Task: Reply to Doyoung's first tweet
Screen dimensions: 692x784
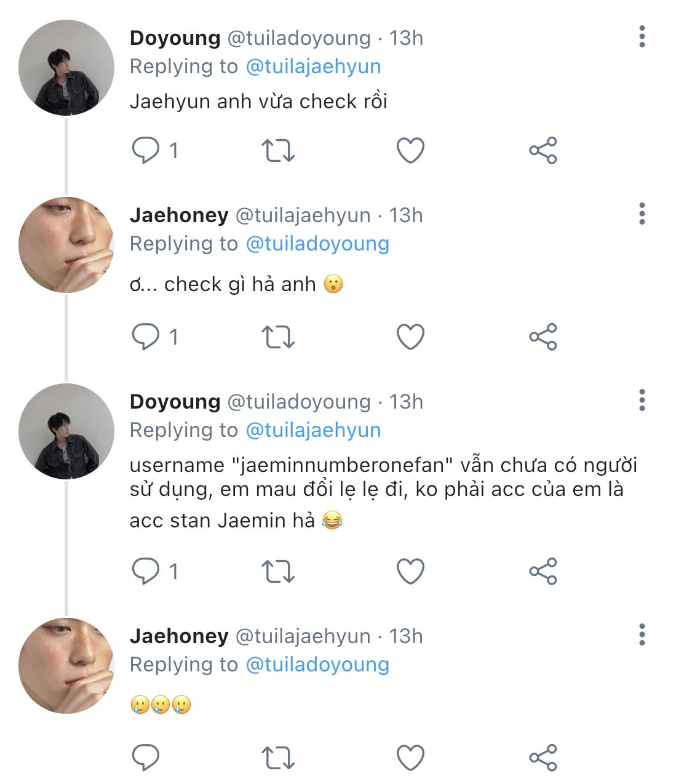Action: pyautogui.click(x=146, y=150)
